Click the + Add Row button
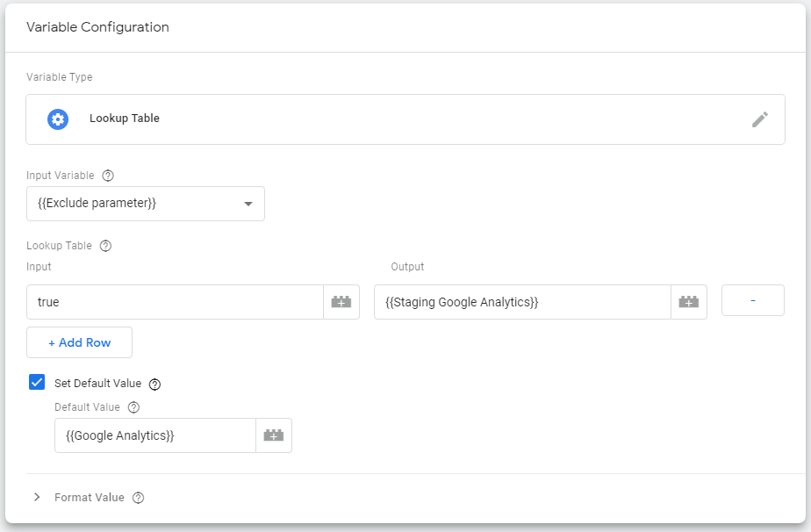The image size is (811, 532). tap(79, 342)
